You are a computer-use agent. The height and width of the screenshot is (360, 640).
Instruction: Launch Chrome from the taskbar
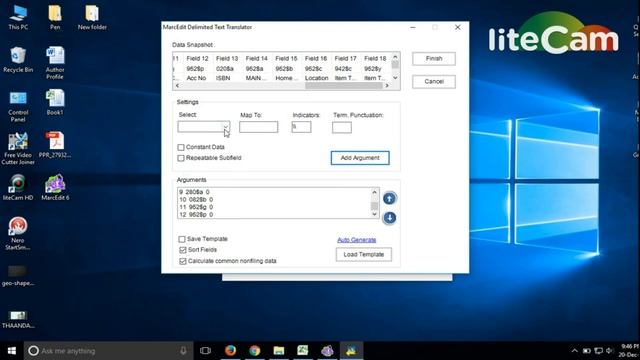point(255,351)
